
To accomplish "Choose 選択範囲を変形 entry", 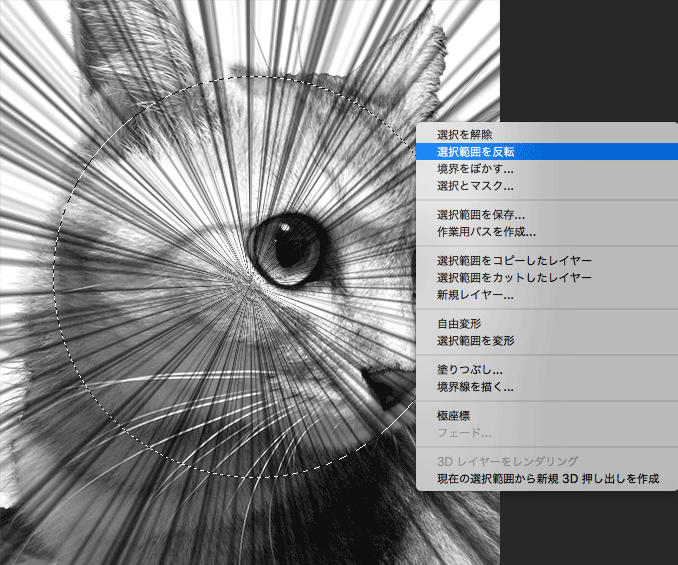I will [547, 341].
